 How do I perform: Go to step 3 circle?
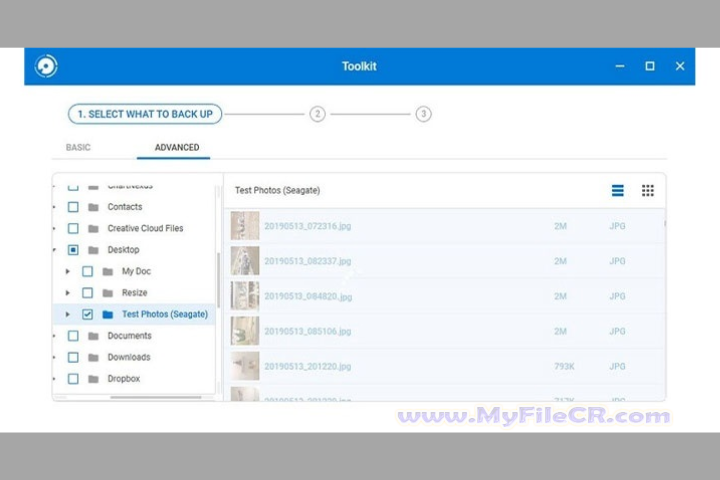pos(423,114)
